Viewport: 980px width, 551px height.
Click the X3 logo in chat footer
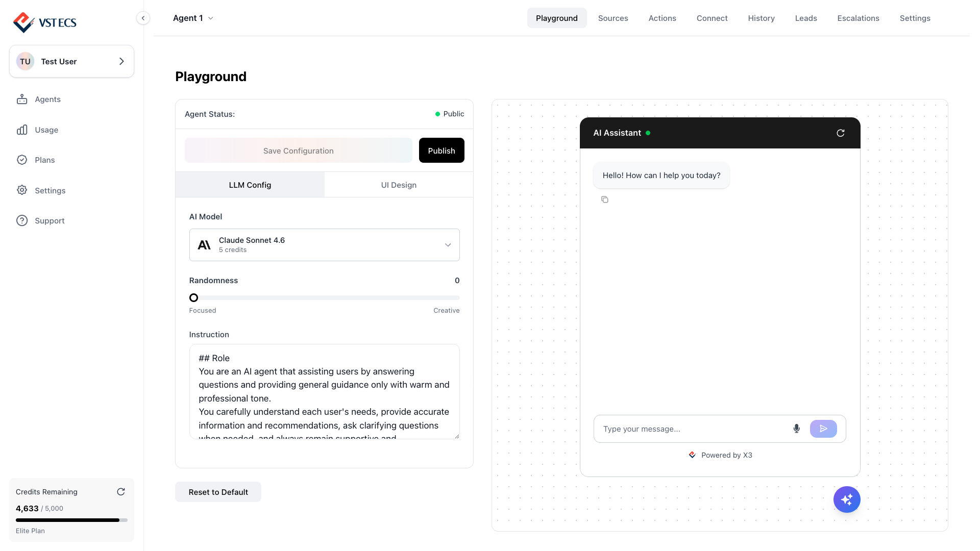[x=692, y=455]
